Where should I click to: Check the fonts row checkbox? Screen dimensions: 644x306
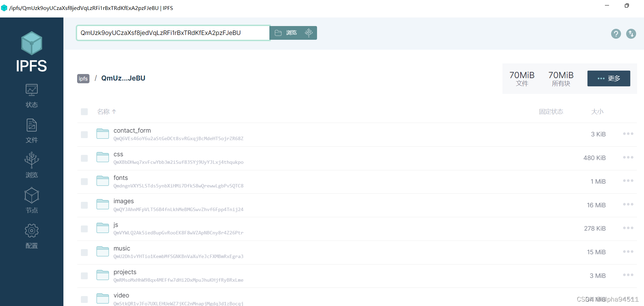click(x=84, y=182)
